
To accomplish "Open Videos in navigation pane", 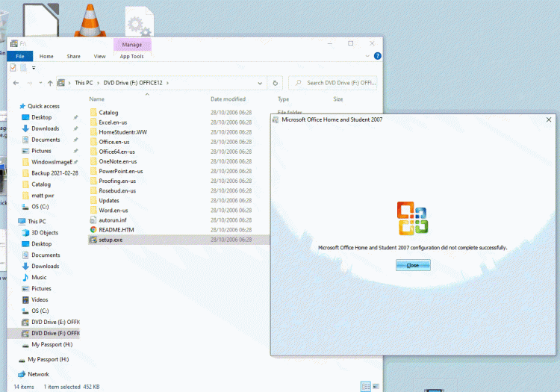I will 40,299.
